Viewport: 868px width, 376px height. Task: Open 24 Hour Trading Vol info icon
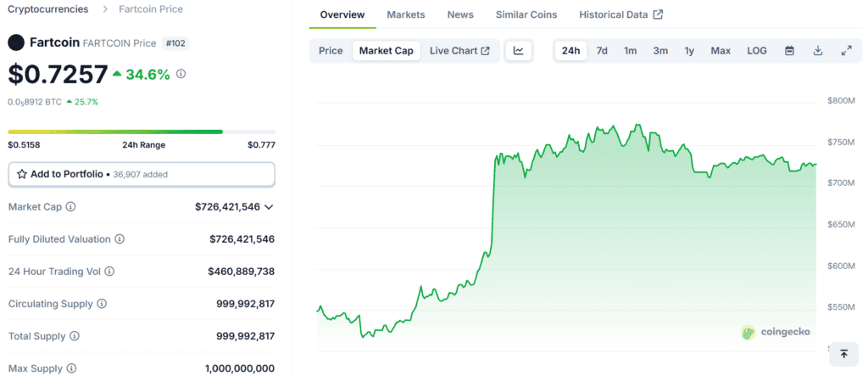[x=109, y=272]
